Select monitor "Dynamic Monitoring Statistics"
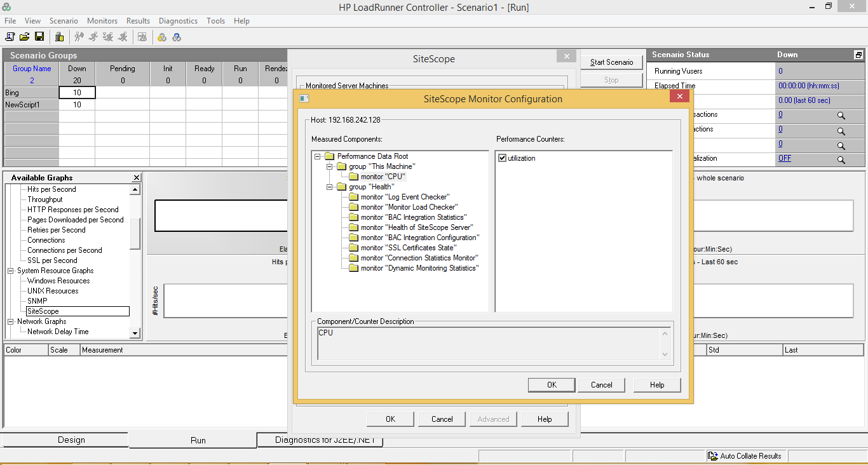 point(420,268)
